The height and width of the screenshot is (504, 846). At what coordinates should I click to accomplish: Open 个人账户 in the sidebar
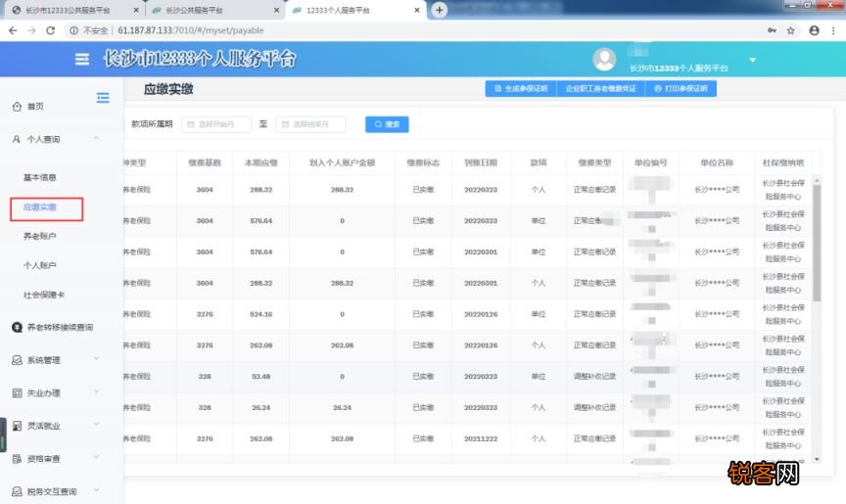39,265
